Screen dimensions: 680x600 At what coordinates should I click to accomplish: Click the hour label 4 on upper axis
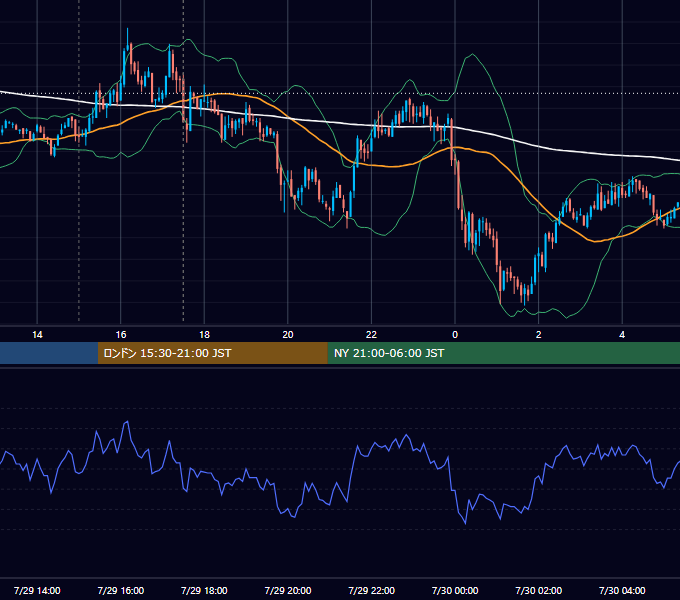[x=622, y=335]
